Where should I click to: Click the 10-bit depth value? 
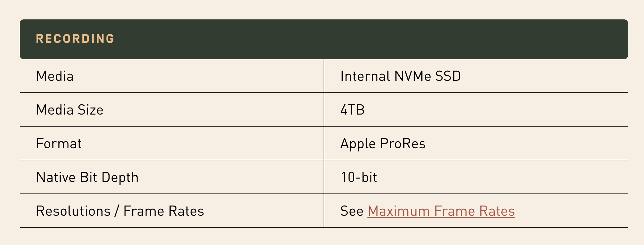(x=359, y=178)
